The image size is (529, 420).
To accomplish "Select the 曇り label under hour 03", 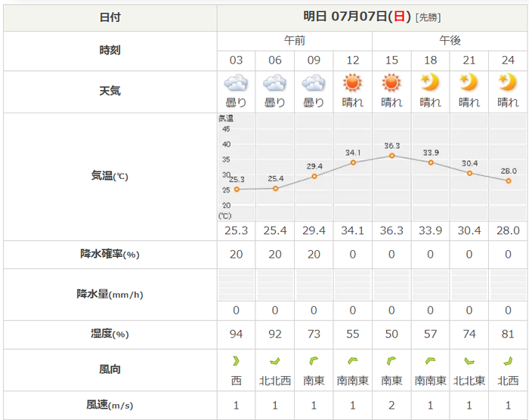I will click(x=236, y=102).
